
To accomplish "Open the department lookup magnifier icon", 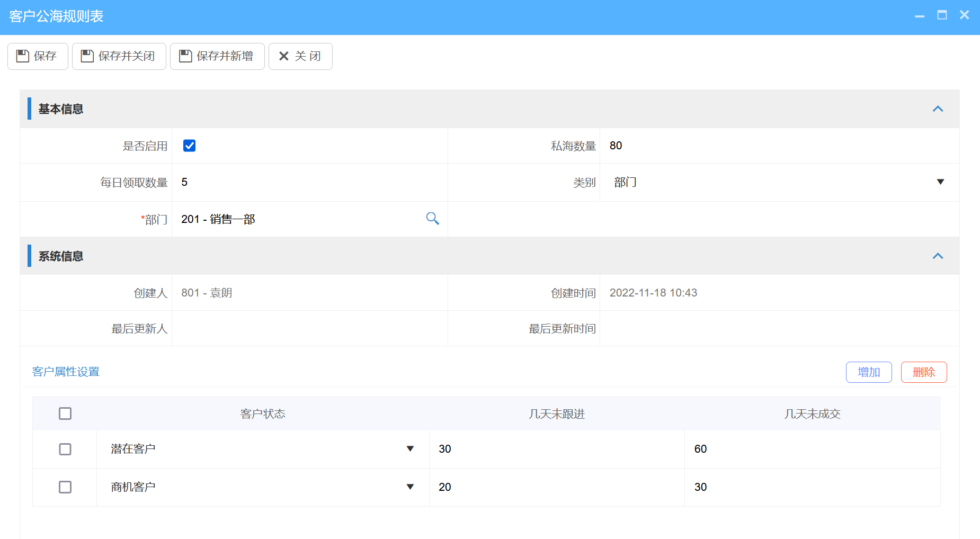I will coord(432,219).
